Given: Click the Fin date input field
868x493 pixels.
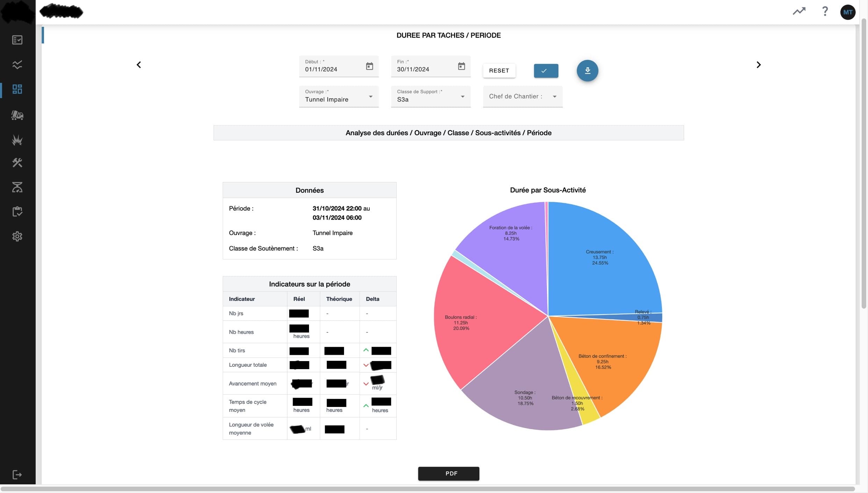Looking at the screenshot, I should pos(423,69).
